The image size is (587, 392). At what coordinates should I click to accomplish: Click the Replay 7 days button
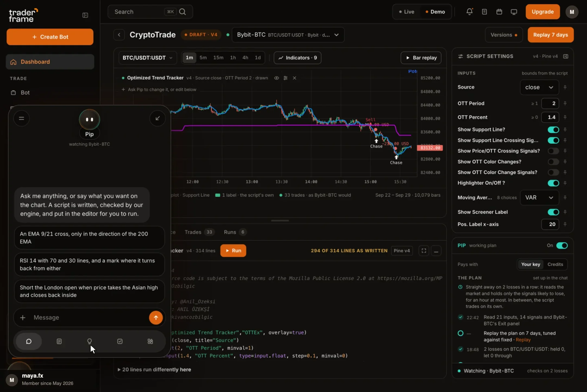pos(551,35)
